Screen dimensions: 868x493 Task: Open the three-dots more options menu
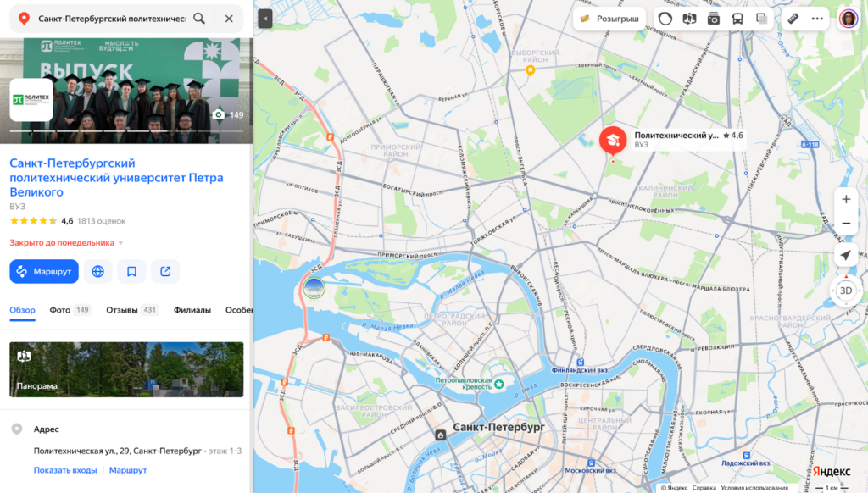pyautogui.click(x=817, y=19)
